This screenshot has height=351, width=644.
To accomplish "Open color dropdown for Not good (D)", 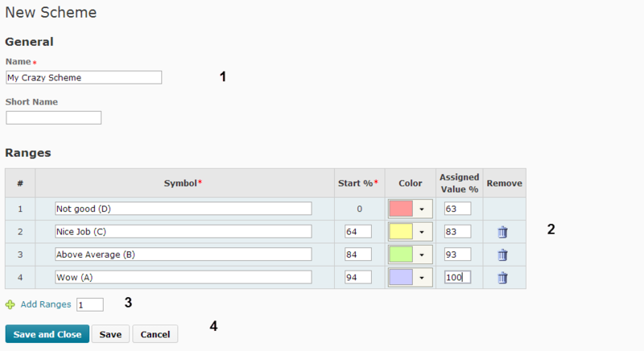I will pyautogui.click(x=422, y=209).
